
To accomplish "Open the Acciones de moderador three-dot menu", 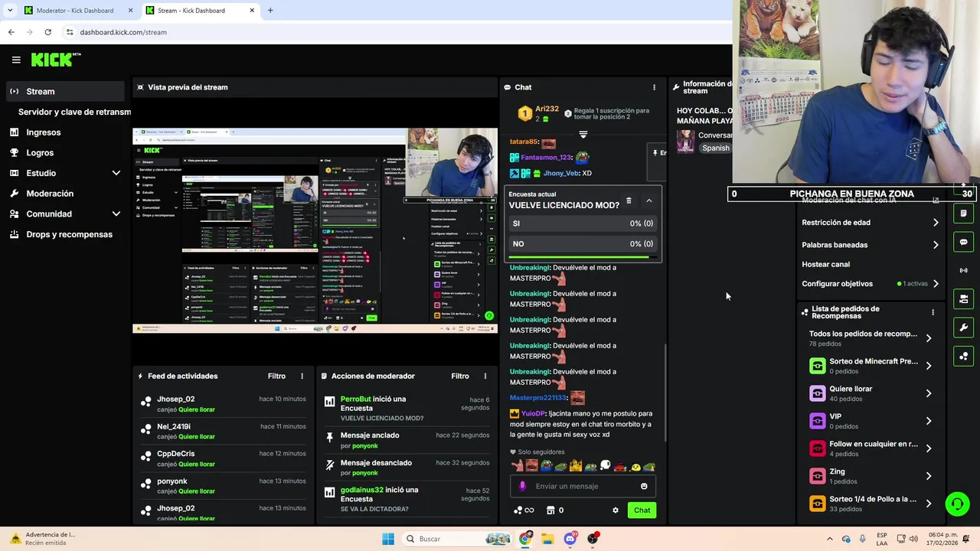I will [485, 376].
